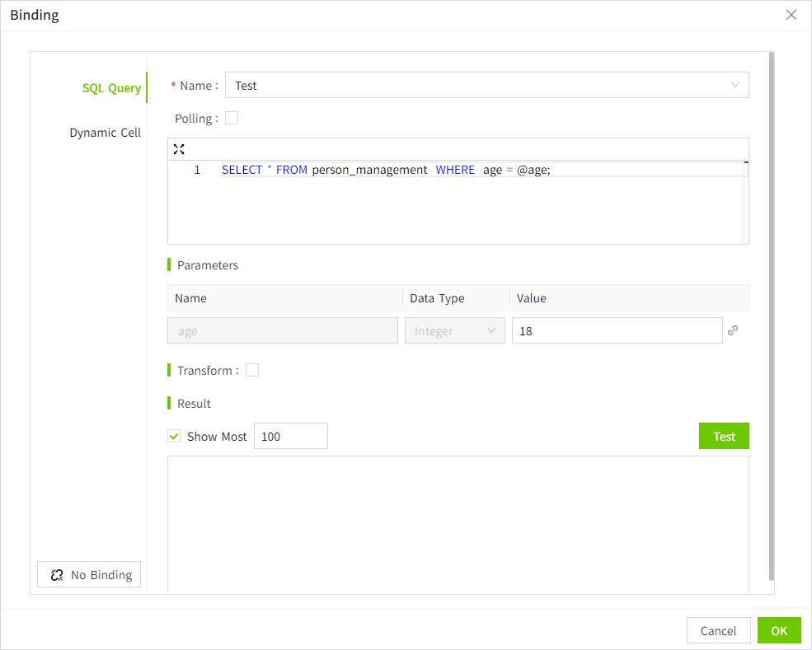
Task: Confirm the binding with OK
Action: point(779,630)
